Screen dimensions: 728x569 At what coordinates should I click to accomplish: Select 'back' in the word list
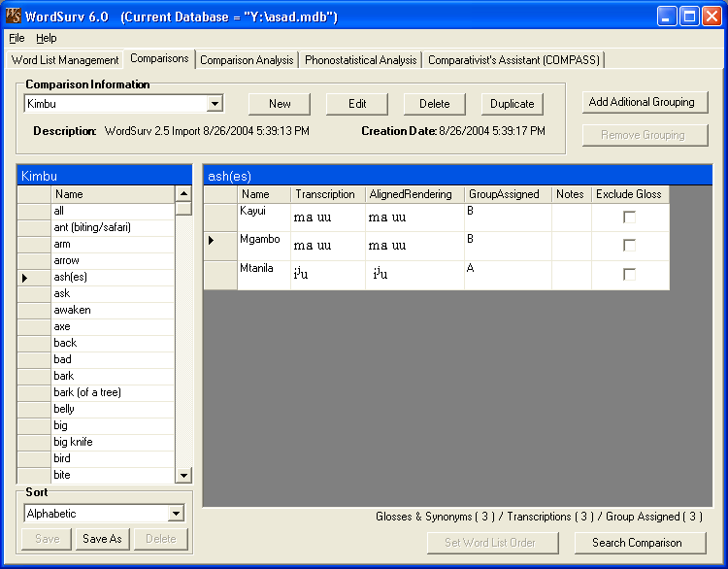tap(113, 343)
